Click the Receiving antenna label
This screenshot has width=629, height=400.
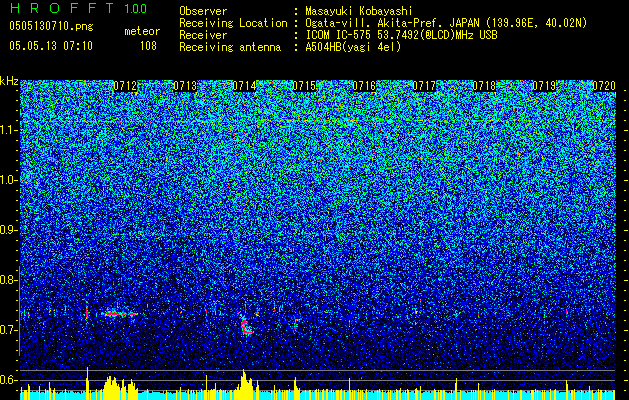click(230, 47)
